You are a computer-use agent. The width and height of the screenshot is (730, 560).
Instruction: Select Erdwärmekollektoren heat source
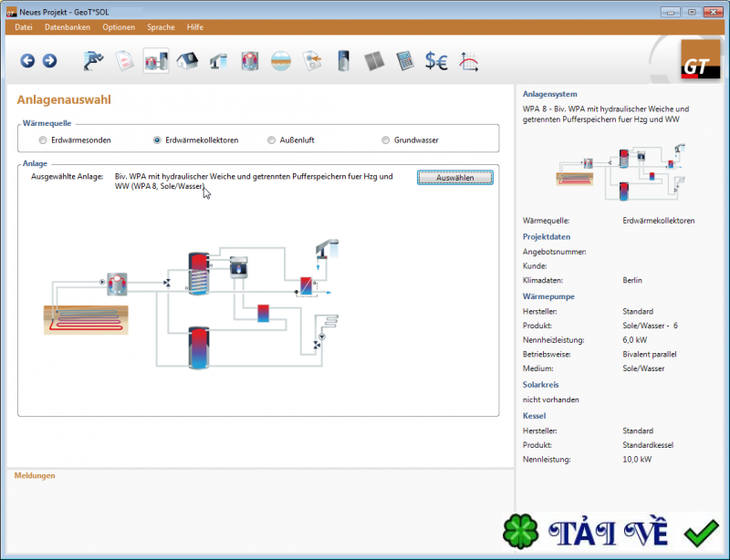(x=157, y=140)
